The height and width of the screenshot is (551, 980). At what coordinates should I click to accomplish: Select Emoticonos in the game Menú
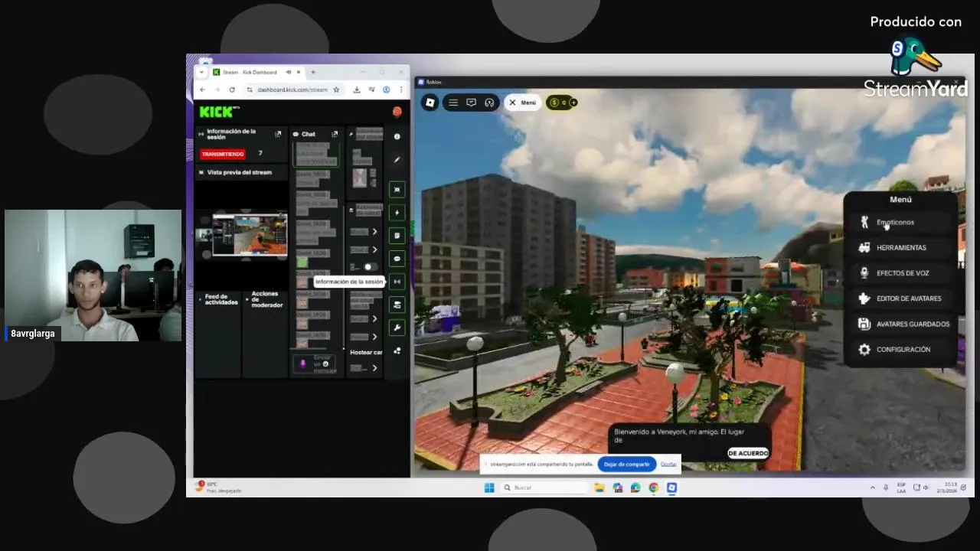900,222
